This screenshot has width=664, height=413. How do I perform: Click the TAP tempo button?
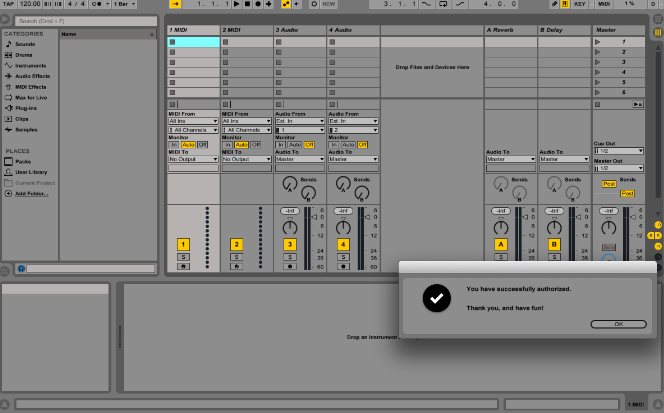coord(8,4)
